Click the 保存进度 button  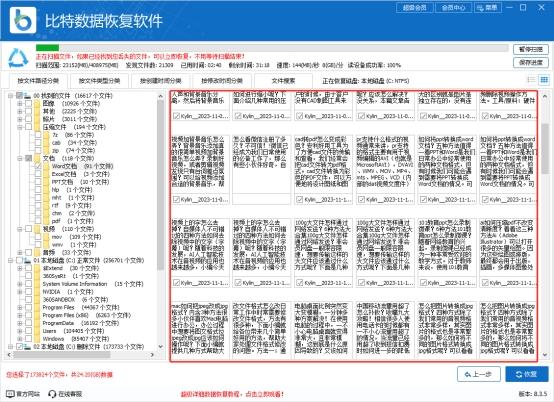(x=531, y=63)
